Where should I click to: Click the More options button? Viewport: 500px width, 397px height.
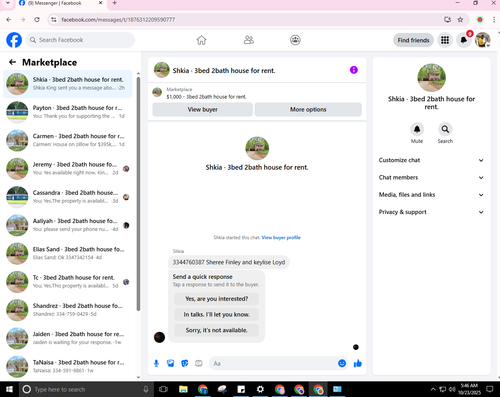(x=308, y=109)
